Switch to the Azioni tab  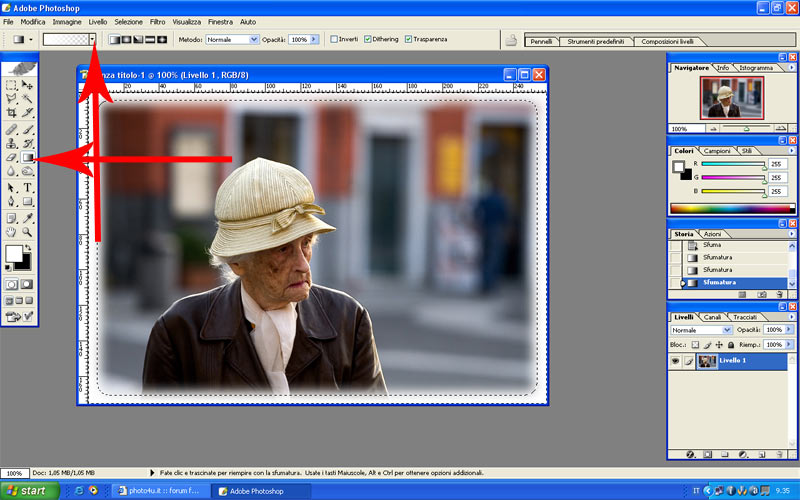(712, 234)
